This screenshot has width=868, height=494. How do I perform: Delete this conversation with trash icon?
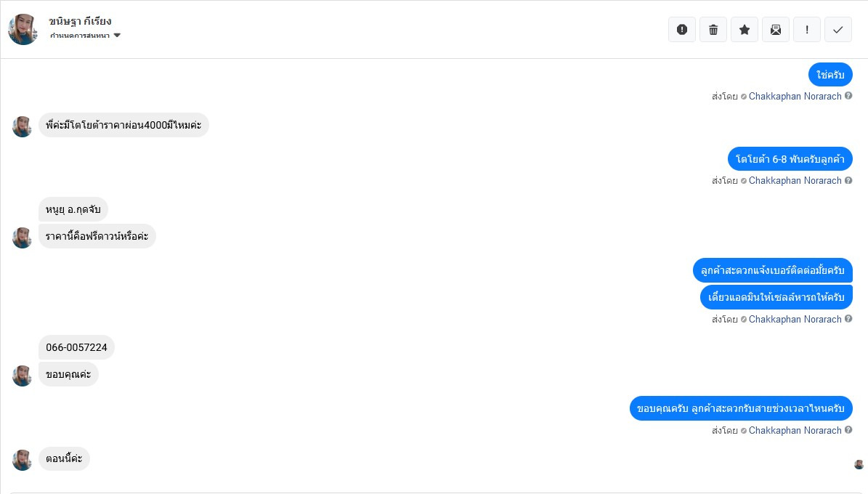(x=713, y=30)
